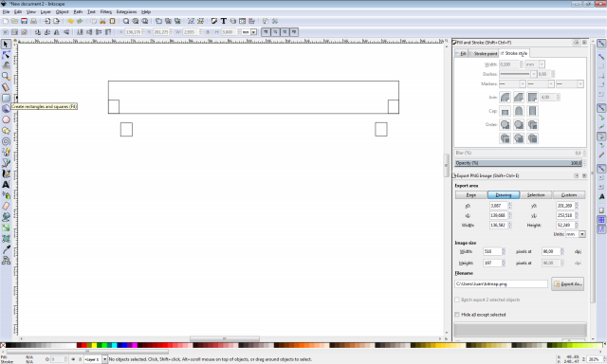Select the Pencil freehand tool
Image resolution: width=607 pixels, height=364 pixels.
(x=6, y=152)
